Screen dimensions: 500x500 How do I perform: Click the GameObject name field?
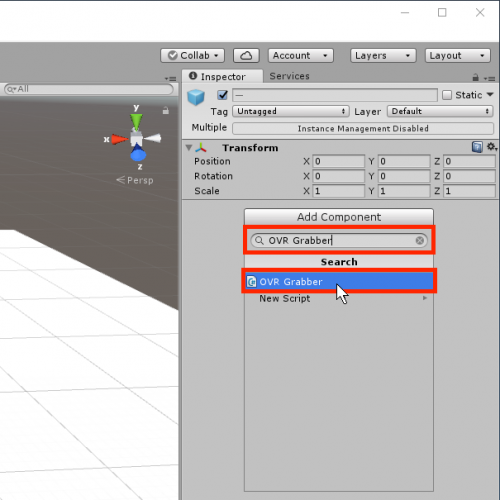coord(335,95)
